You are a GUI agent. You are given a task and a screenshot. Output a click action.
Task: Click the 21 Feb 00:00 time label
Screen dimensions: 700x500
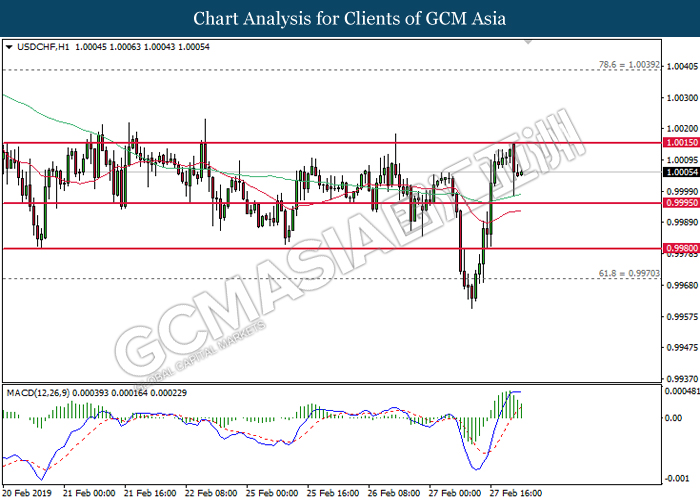tap(89, 493)
